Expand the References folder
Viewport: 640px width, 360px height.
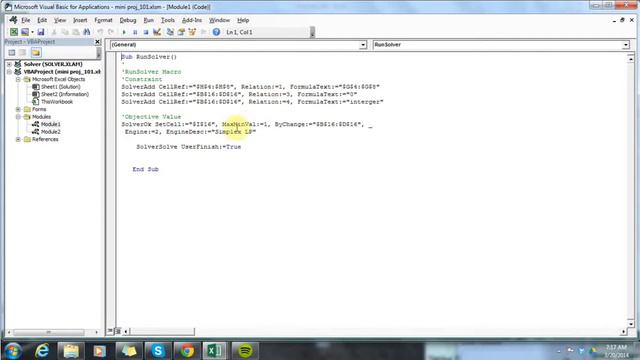click(x=18, y=139)
